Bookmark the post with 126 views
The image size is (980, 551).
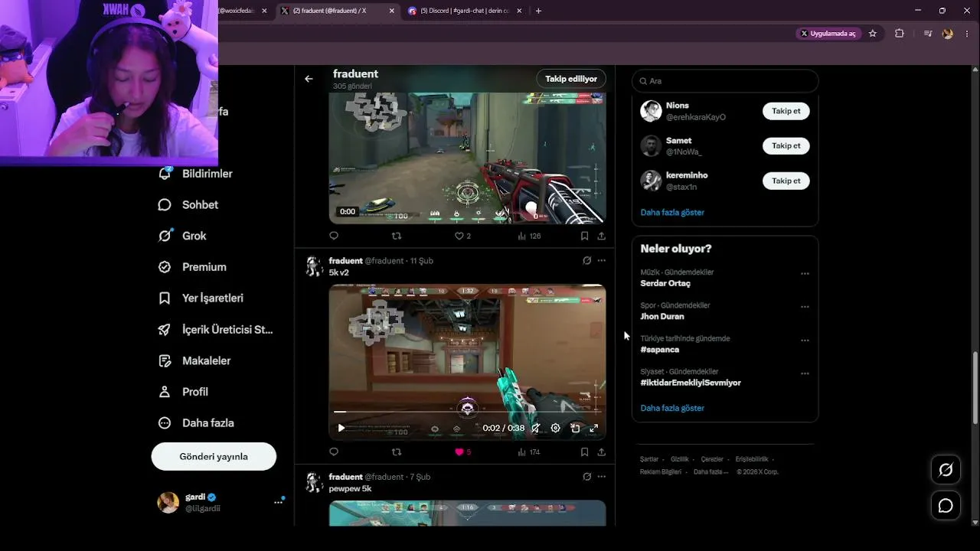coord(584,236)
